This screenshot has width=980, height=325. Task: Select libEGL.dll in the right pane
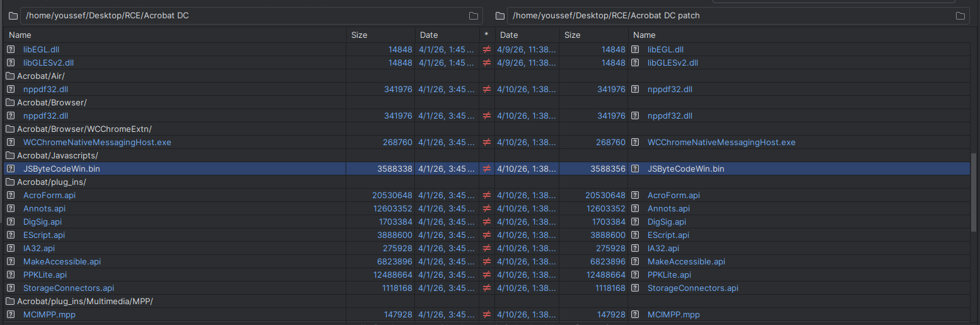tap(665, 49)
